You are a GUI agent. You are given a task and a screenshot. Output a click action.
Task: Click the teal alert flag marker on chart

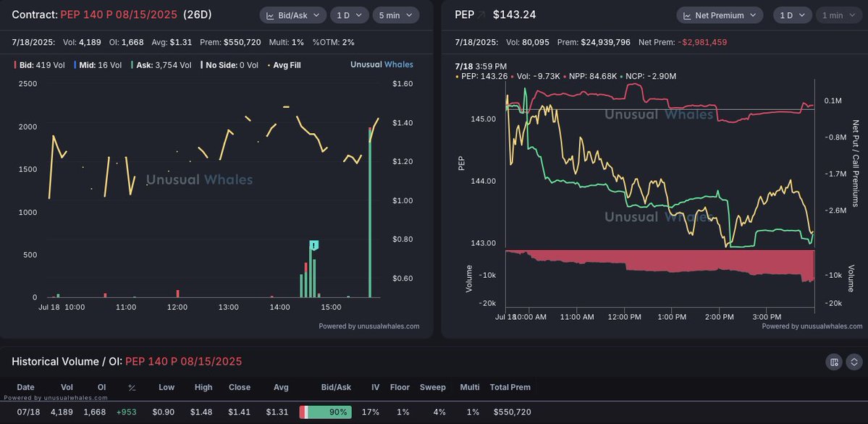[x=314, y=245]
